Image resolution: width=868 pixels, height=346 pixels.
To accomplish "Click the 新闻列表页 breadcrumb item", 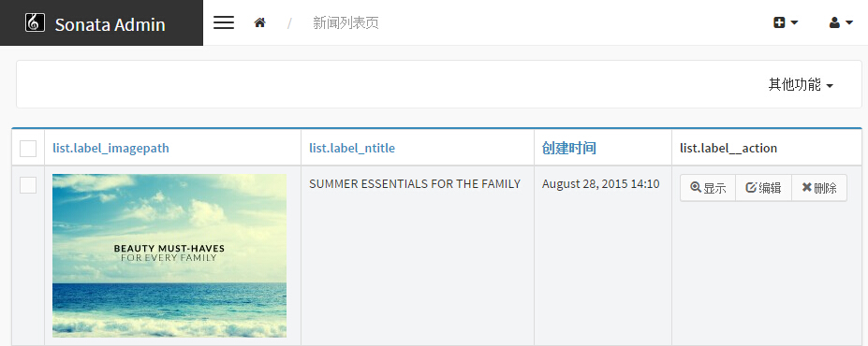I will pos(346,22).
